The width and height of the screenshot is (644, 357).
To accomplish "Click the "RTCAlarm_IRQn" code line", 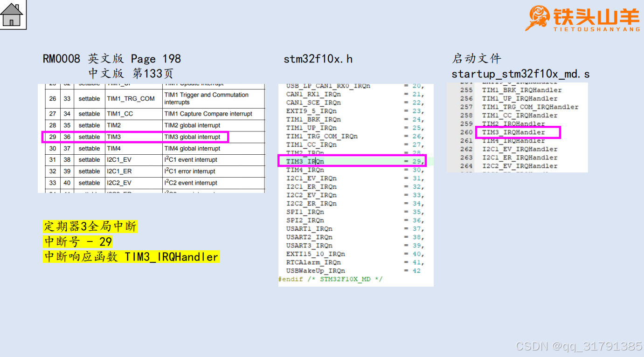I will [x=355, y=262].
